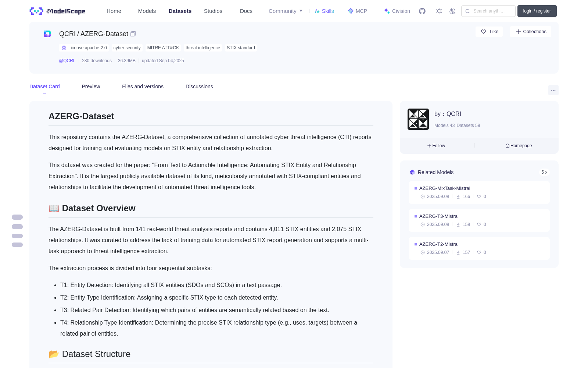Open the Datasets section
Viewport: 588px width, 368px height.
pos(180,11)
